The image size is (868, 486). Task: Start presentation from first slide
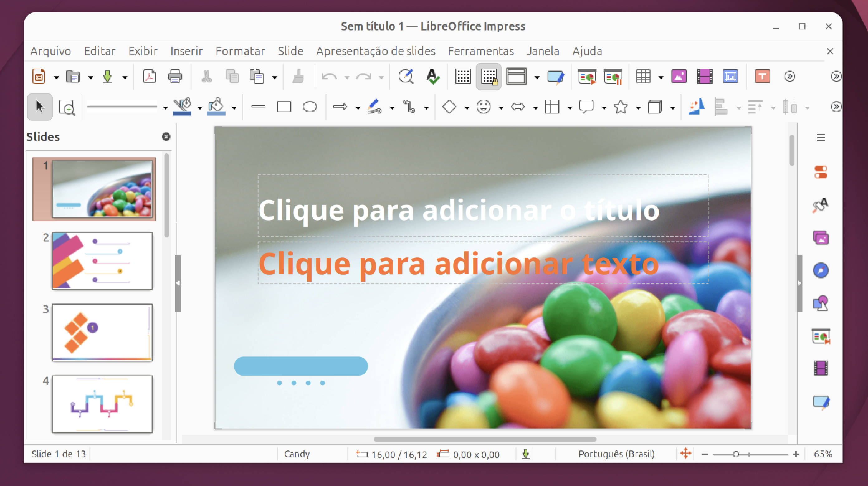pos(587,77)
